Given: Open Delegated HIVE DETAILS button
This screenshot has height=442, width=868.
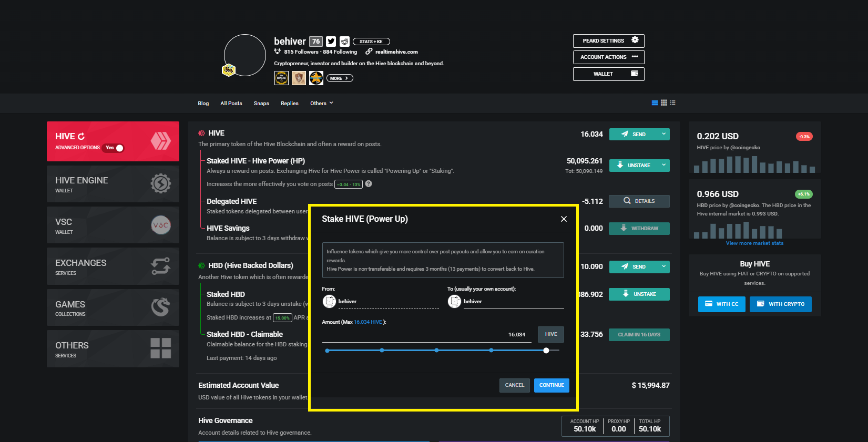Looking at the screenshot, I should click(x=639, y=201).
